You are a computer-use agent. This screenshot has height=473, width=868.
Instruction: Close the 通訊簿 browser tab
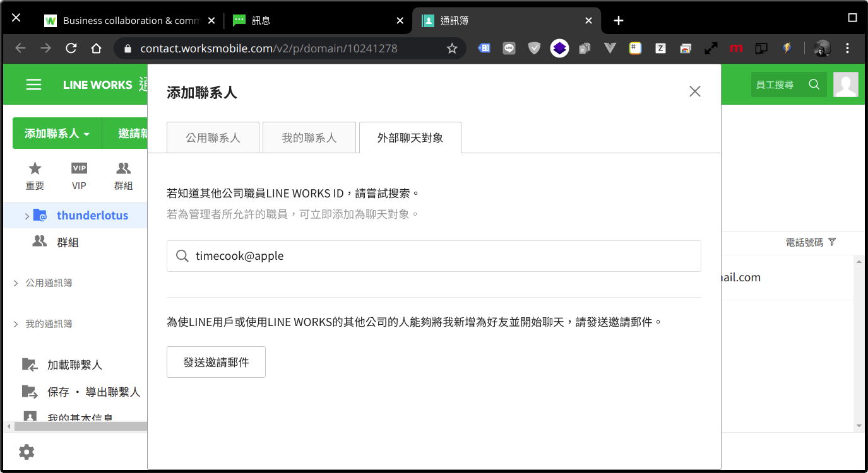point(589,21)
